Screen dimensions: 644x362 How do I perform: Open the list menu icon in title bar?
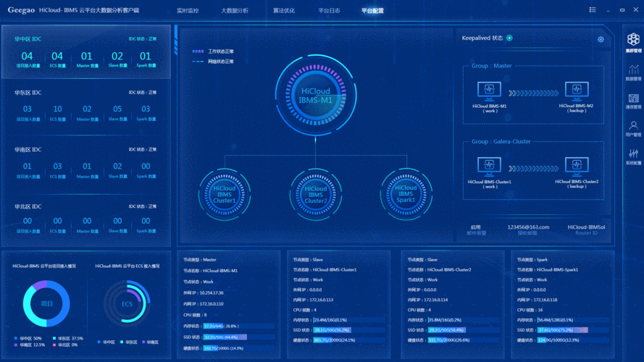click(593, 10)
